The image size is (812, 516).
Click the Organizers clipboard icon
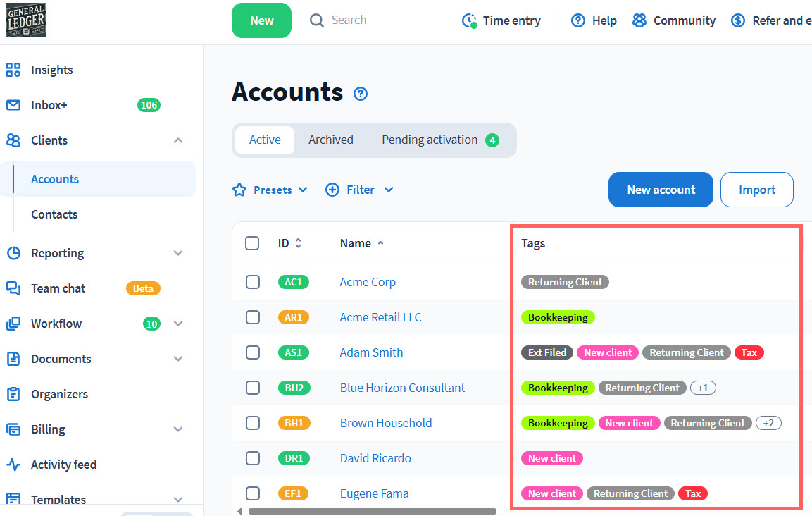13,394
